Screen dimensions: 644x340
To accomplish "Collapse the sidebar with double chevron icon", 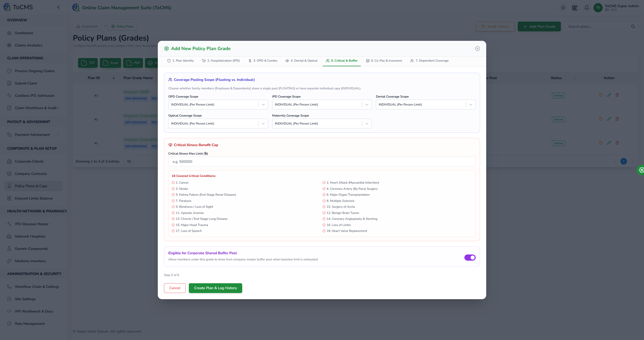I will 58,7.
